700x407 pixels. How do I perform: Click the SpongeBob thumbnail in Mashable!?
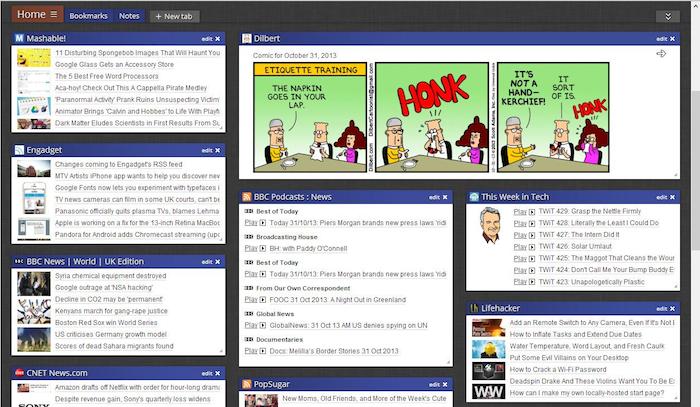pos(33,58)
